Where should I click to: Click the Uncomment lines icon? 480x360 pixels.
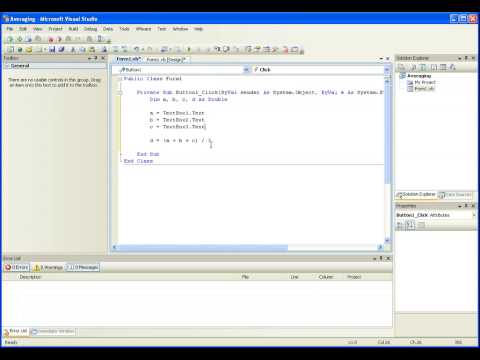(x=124, y=49)
